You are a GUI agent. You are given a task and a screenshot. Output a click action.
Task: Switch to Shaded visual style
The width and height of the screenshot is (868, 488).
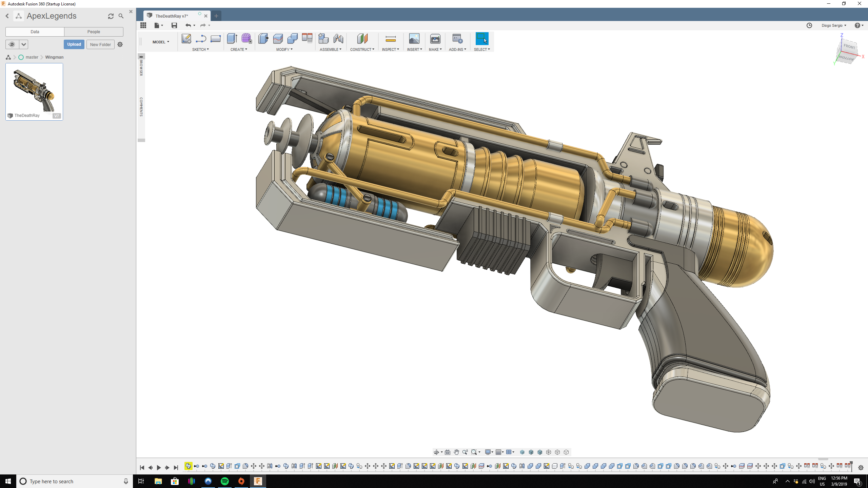tap(522, 452)
